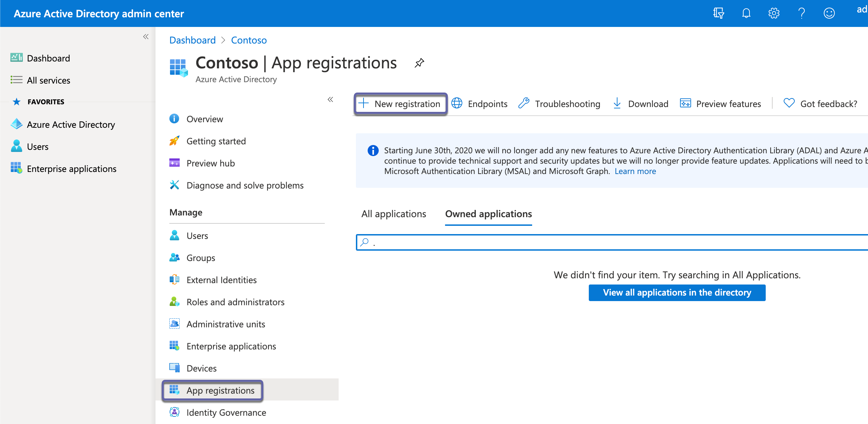This screenshot has height=424, width=868.
Task: Switch to the All applications tab
Action: click(394, 214)
